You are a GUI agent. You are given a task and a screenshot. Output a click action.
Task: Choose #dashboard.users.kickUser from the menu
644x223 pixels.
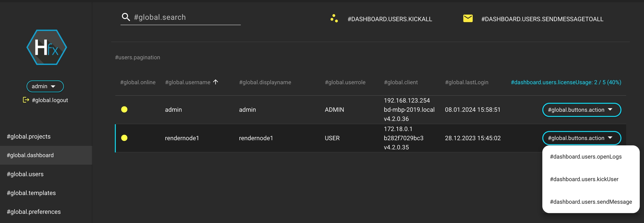tap(584, 179)
